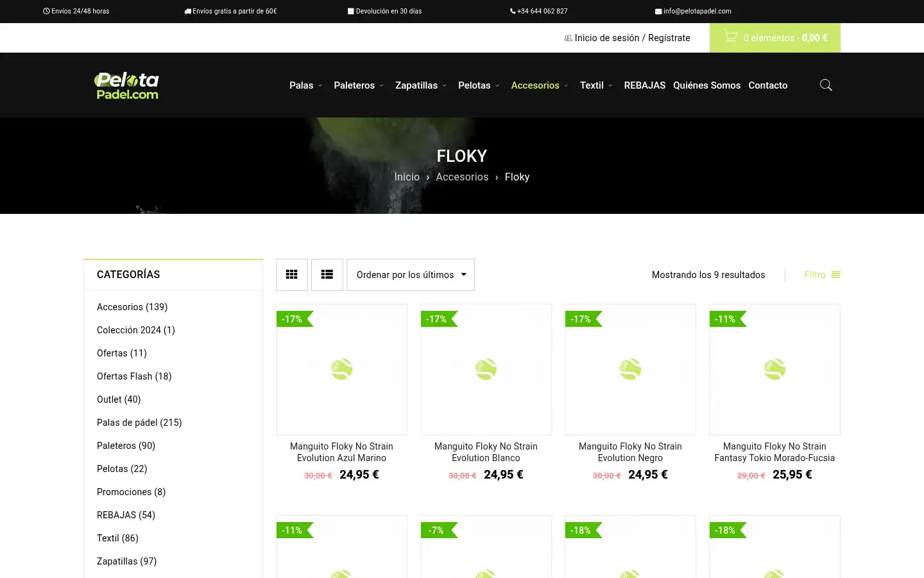Image resolution: width=924 pixels, height=578 pixels.
Task: Expand the Palas menu chevron
Action: click(x=320, y=85)
